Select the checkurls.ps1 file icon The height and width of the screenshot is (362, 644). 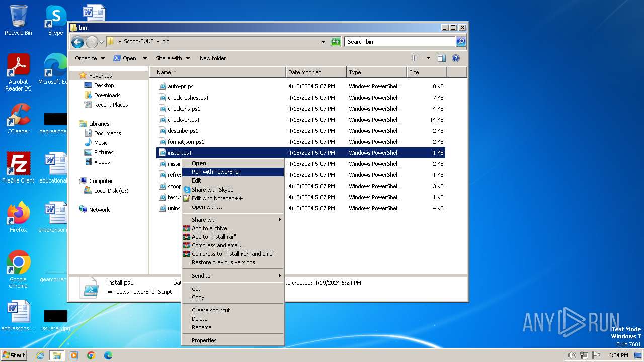(163, 109)
